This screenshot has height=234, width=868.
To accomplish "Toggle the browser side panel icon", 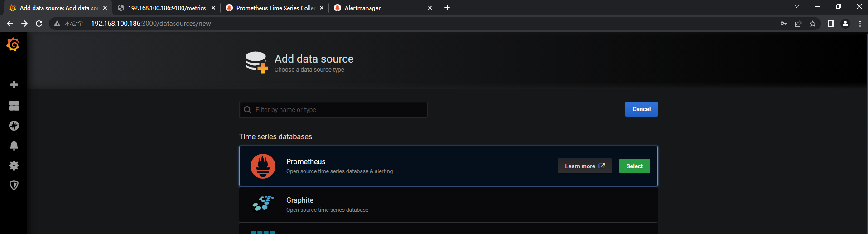I will coord(831,24).
